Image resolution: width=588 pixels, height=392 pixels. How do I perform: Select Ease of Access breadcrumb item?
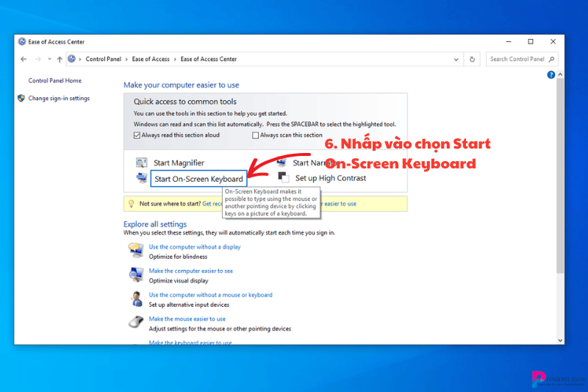[151, 59]
